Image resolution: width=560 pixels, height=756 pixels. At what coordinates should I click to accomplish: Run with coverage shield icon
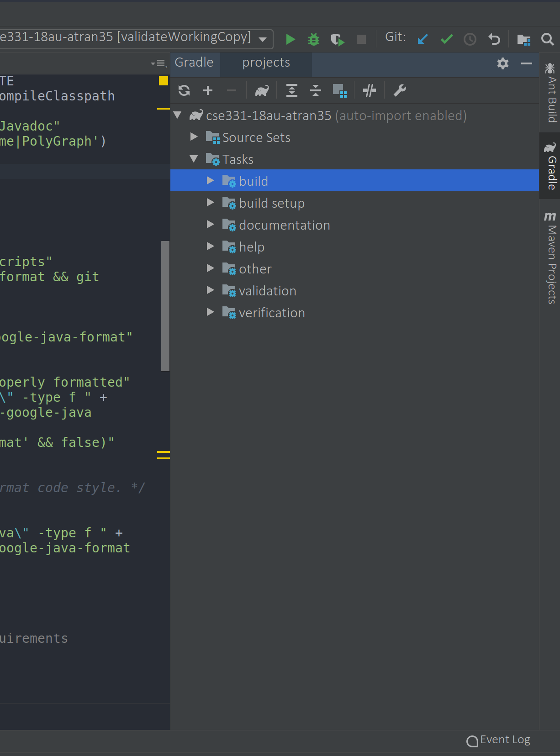[337, 40]
